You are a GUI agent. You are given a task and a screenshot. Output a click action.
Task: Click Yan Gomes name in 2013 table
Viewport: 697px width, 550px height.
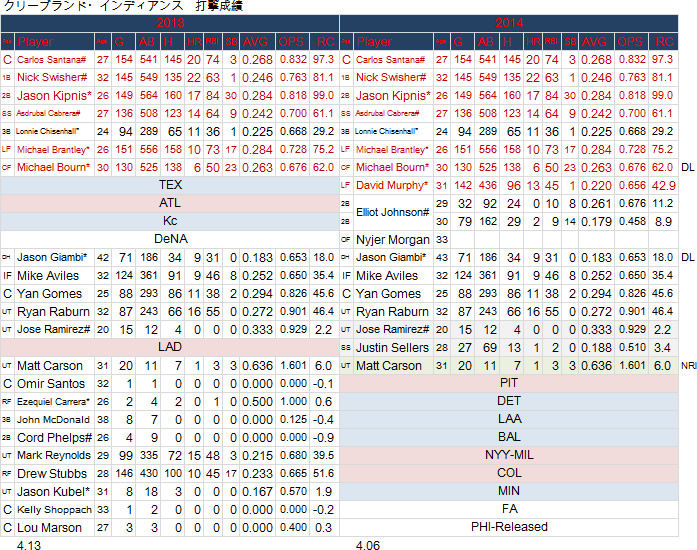pyautogui.click(x=49, y=294)
